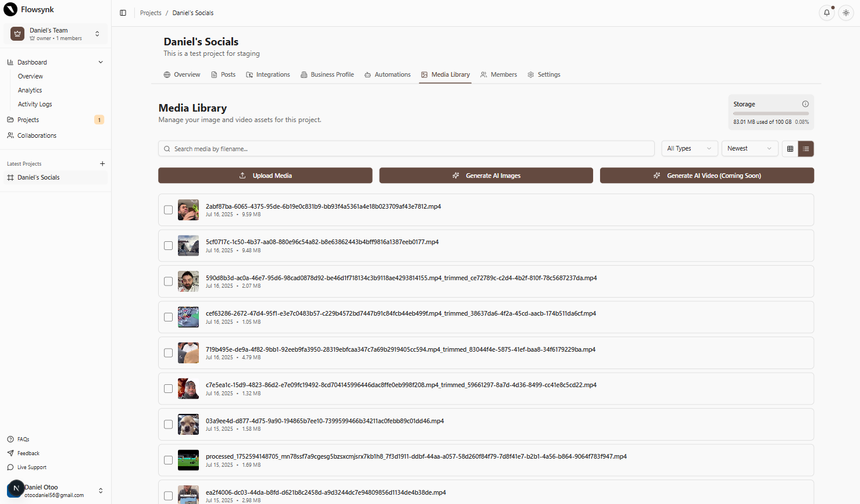Image resolution: width=860 pixels, height=504 pixels.
Task: Open the Newest sort dropdown
Action: pyautogui.click(x=750, y=149)
